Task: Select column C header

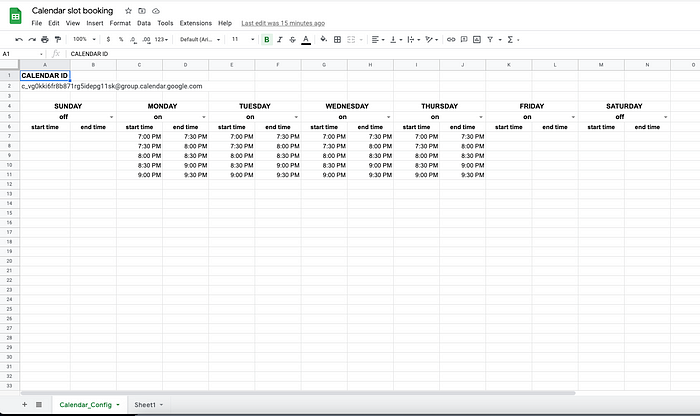Action: tap(139, 65)
